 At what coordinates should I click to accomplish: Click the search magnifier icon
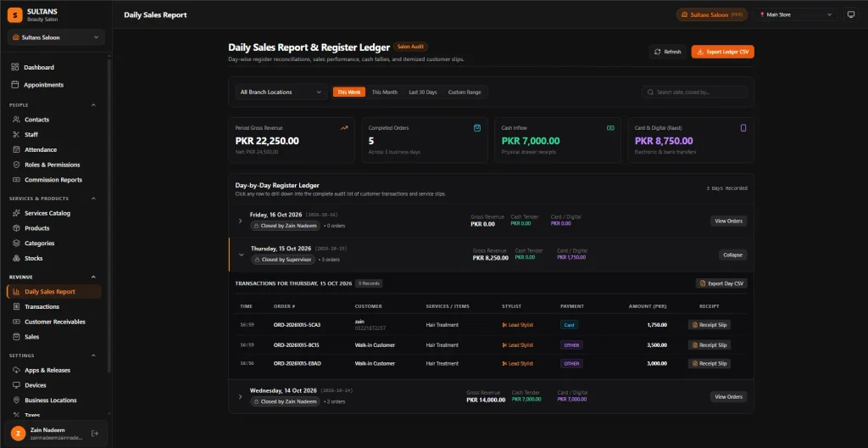(650, 92)
